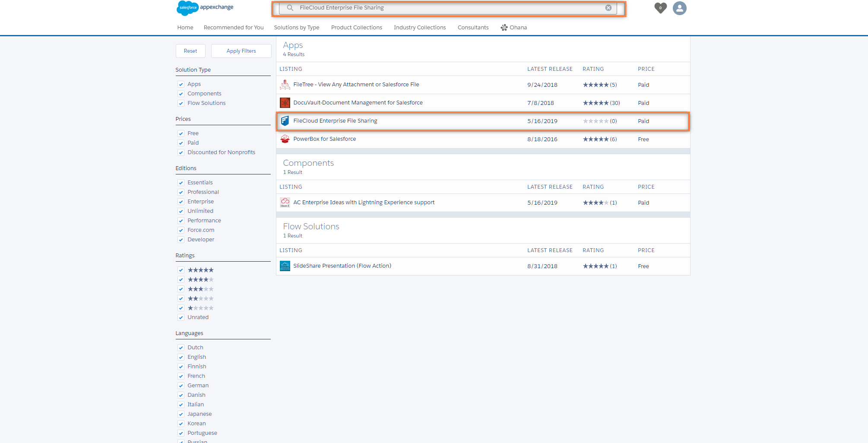868x443 pixels.
Task: Uncheck the Unrated ratings filter
Action: pyautogui.click(x=181, y=317)
